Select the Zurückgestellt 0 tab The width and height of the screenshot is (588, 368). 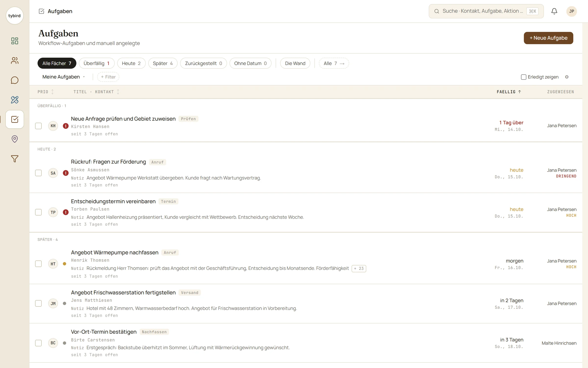tap(203, 63)
